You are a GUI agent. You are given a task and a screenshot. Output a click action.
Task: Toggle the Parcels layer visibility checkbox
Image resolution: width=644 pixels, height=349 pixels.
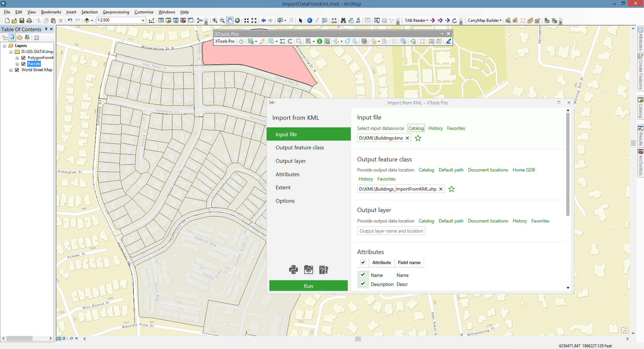point(23,64)
